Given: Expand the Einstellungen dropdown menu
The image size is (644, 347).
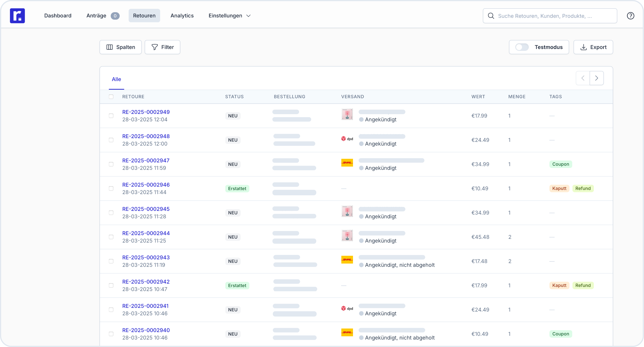Looking at the screenshot, I should tap(230, 16).
